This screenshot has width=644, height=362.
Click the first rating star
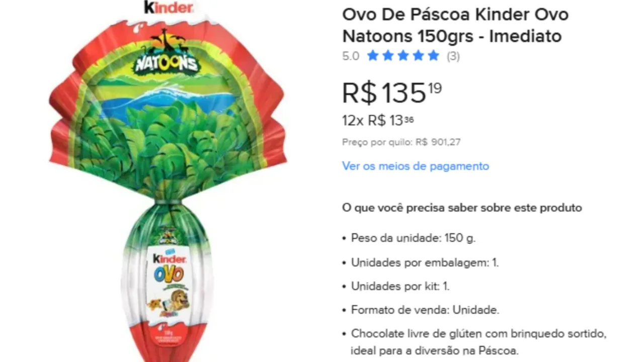point(372,55)
